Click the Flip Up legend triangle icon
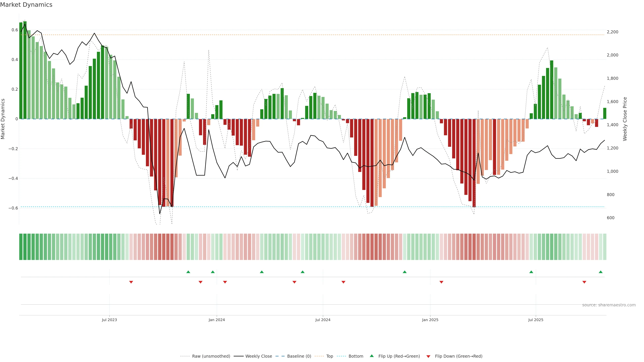 pyautogui.click(x=372, y=356)
